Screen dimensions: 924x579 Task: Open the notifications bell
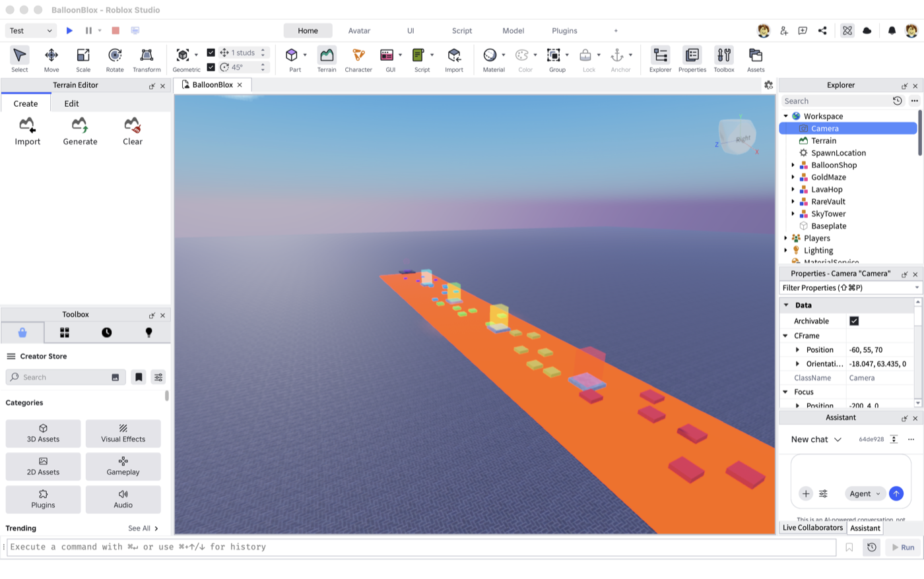click(x=892, y=31)
